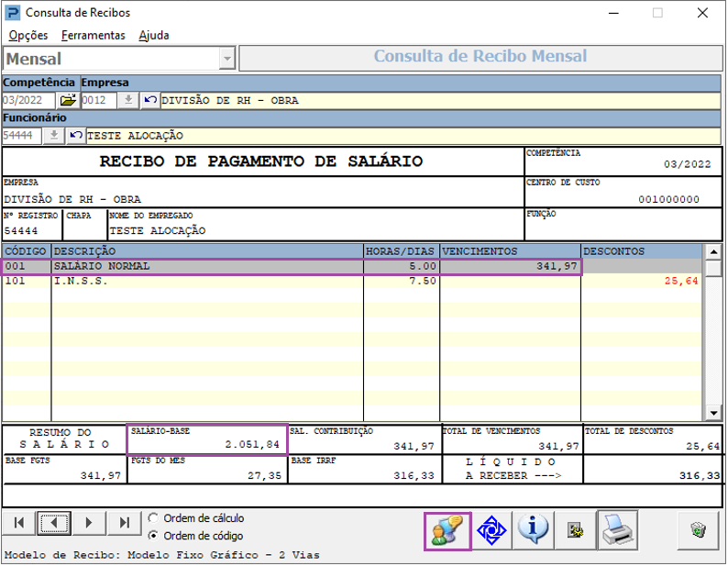
Task: Click the Empresa download arrow icon
Action: [128, 100]
